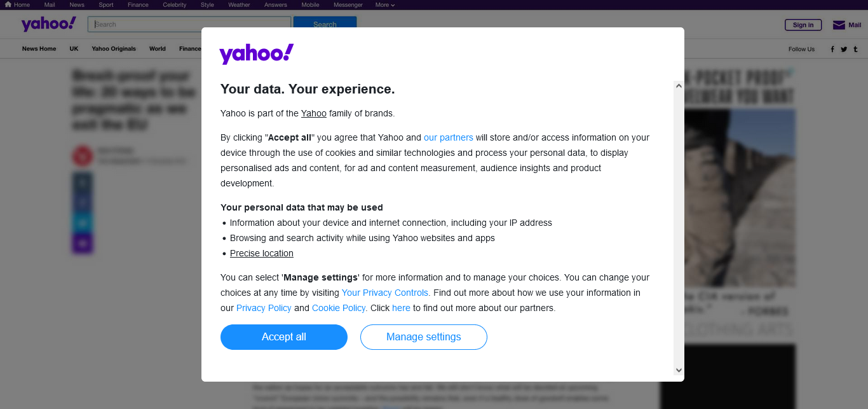Click the Mail envelope icon
868x409 pixels.
point(839,25)
